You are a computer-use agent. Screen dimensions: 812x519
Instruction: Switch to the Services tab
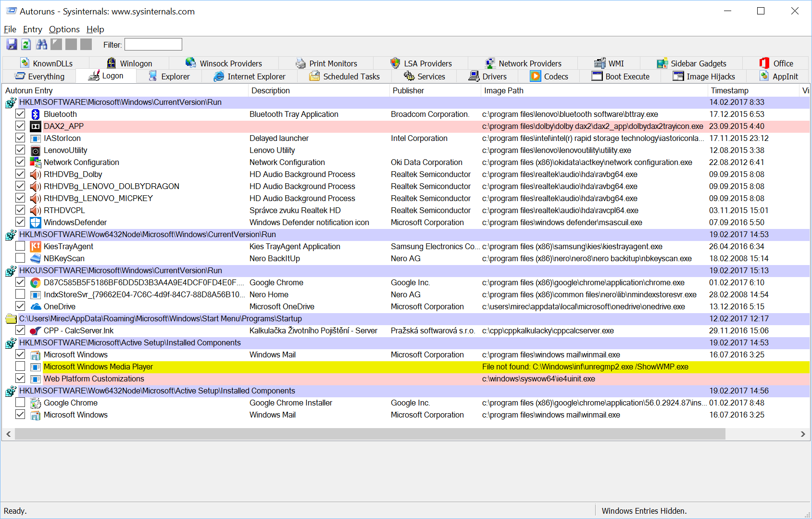[x=425, y=76]
